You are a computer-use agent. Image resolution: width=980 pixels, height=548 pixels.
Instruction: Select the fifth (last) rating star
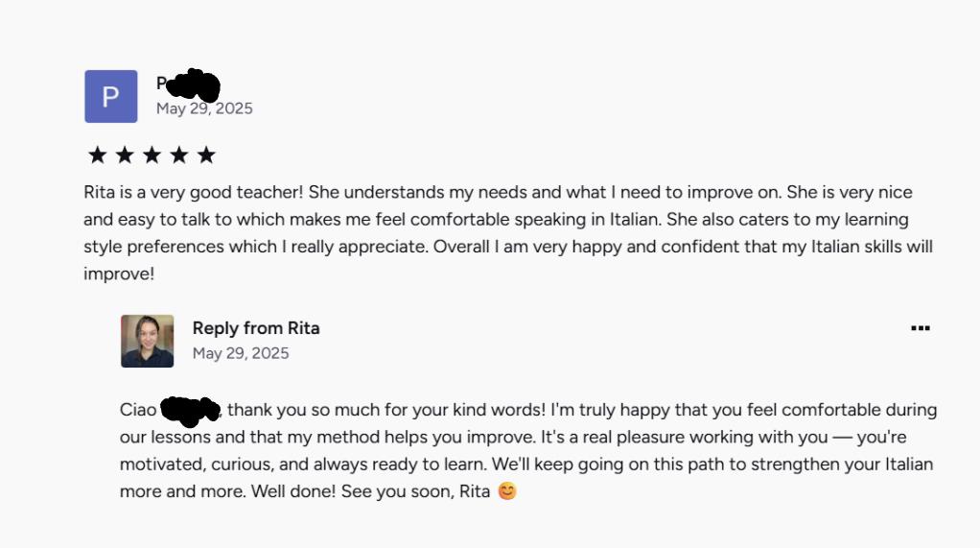click(206, 155)
